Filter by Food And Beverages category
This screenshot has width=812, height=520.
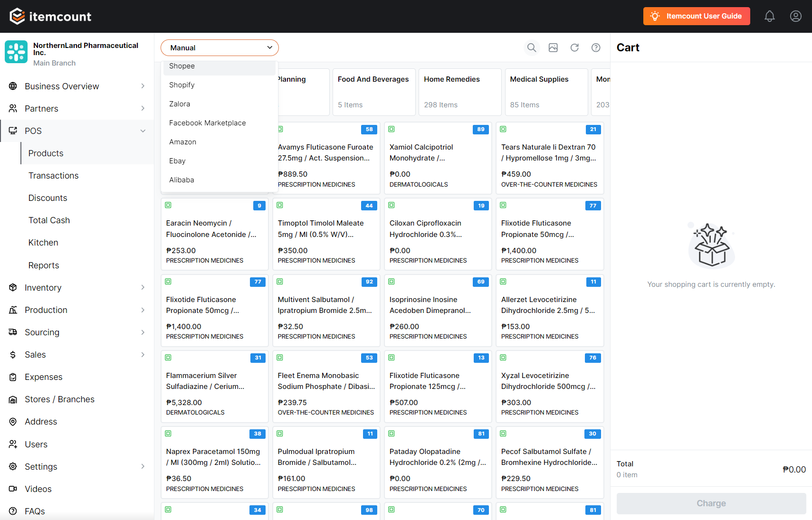pyautogui.click(x=374, y=92)
